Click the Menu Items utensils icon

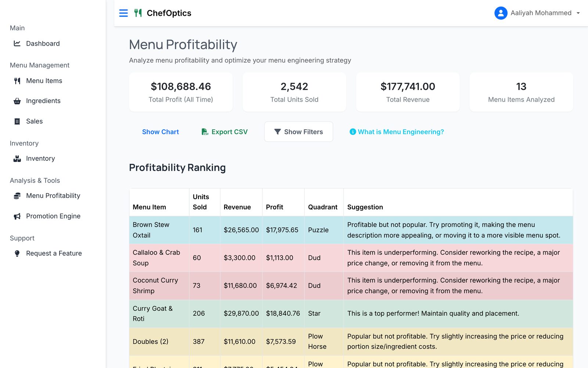(x=17, y=81)
